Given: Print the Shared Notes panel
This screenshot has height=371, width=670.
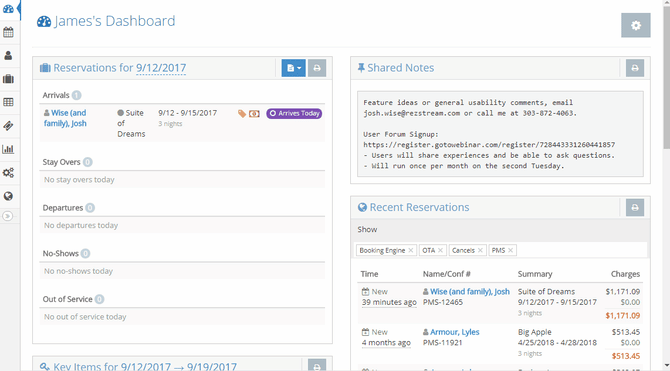Looking at the screenshot, I should pyautogui.click(x=635, y=68).
